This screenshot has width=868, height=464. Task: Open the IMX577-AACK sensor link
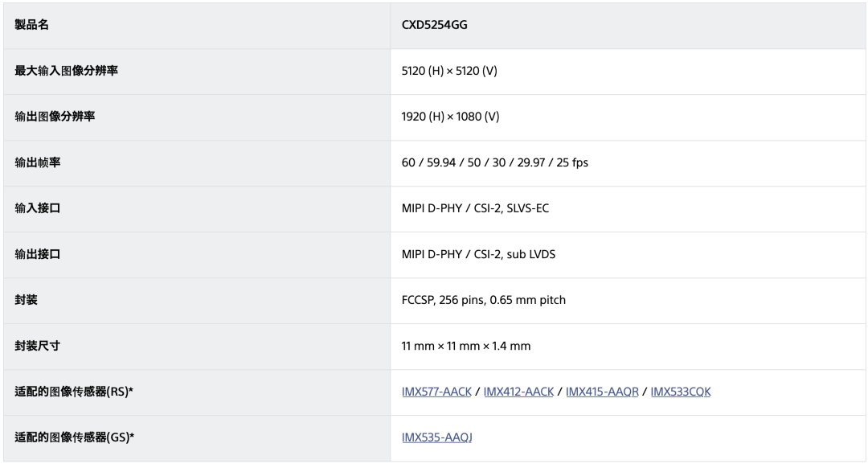[x=436, y=392]
